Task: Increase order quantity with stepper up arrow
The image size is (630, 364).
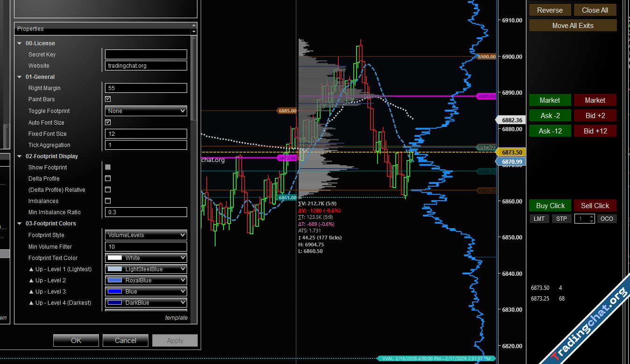Action: click(592, 217)
